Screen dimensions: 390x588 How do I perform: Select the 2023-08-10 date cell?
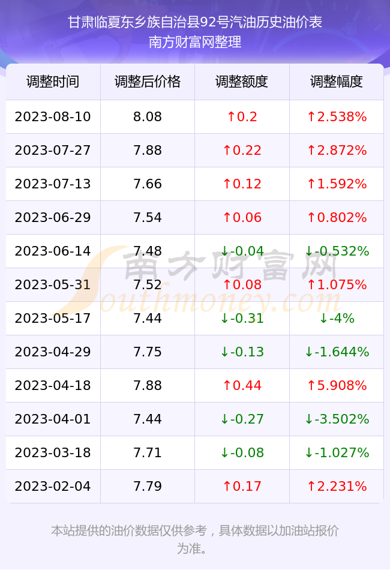(53, 116)
